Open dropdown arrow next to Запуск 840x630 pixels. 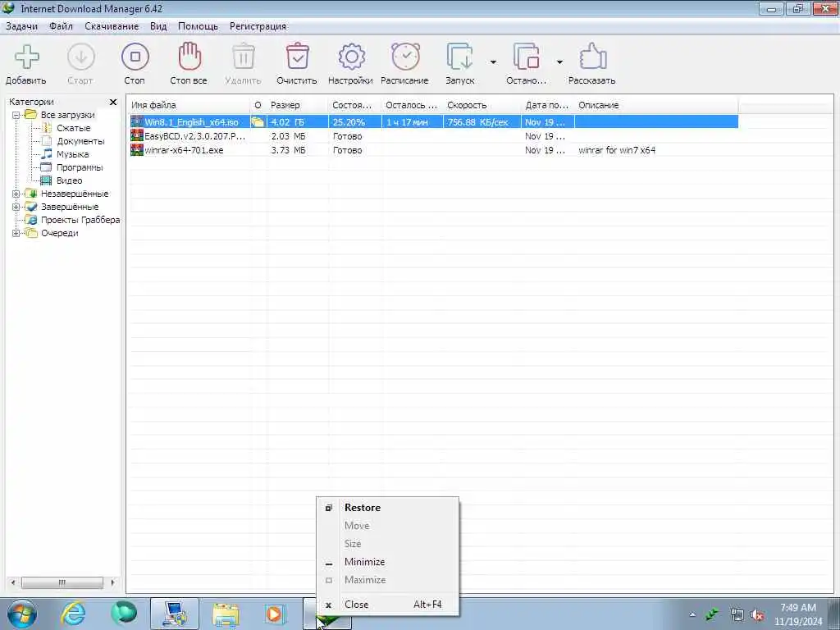tap(493, 62)
